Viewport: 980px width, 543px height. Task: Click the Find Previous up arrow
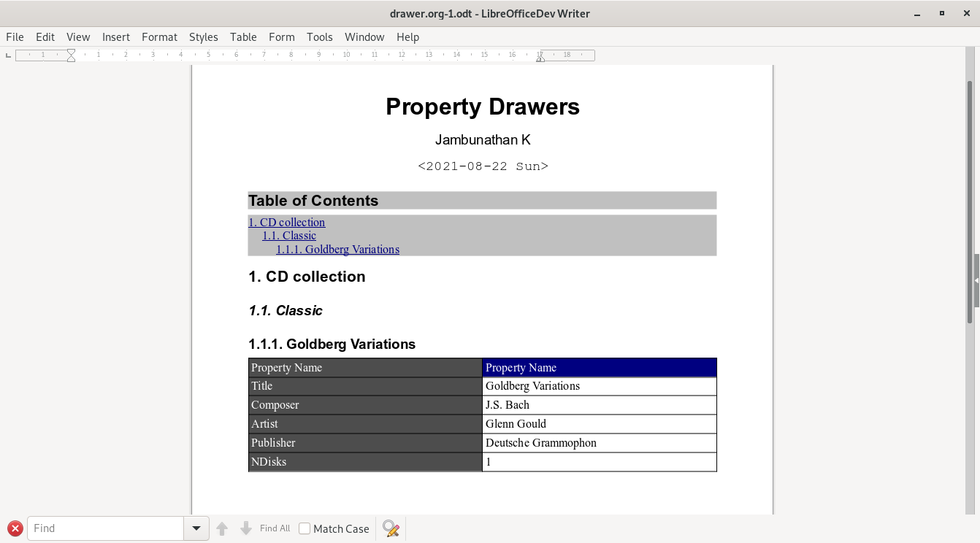(x=223, y=528)
